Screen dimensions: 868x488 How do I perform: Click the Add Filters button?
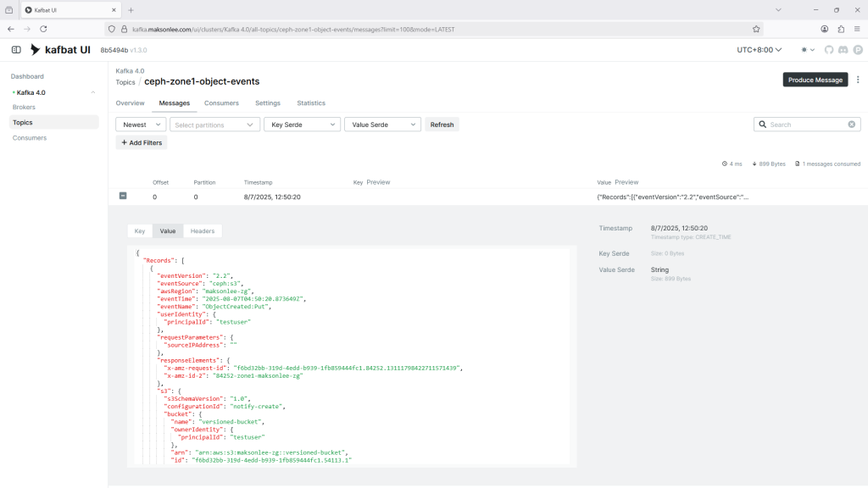142,142
